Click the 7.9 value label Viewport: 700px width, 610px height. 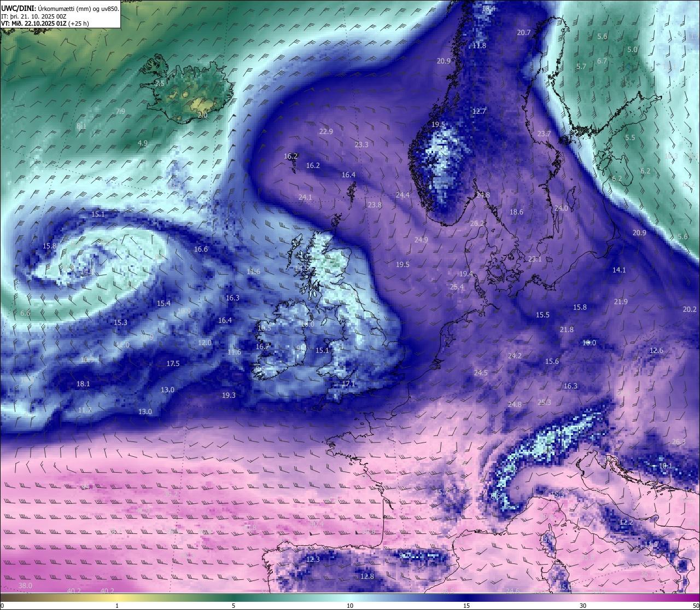120,112
